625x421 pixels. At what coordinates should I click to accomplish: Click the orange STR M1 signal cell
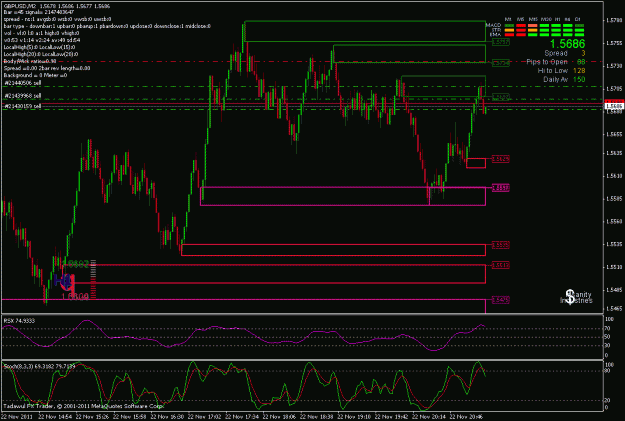pos(509,30)
